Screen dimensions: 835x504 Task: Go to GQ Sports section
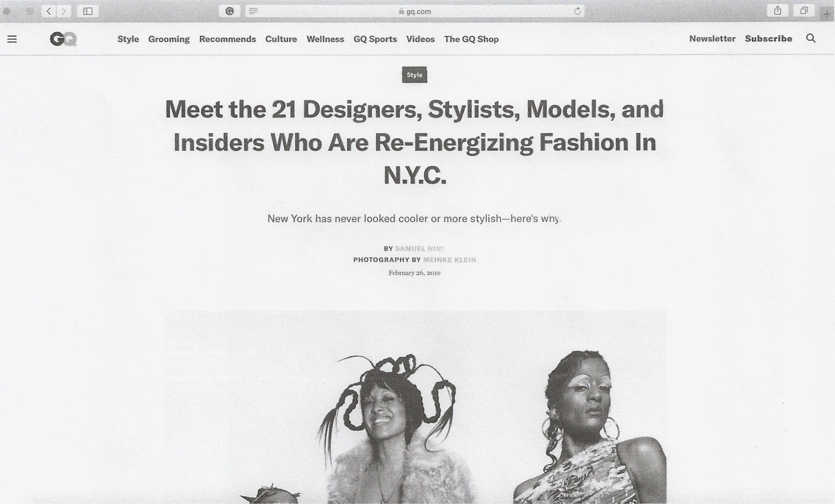pos(375,39)
